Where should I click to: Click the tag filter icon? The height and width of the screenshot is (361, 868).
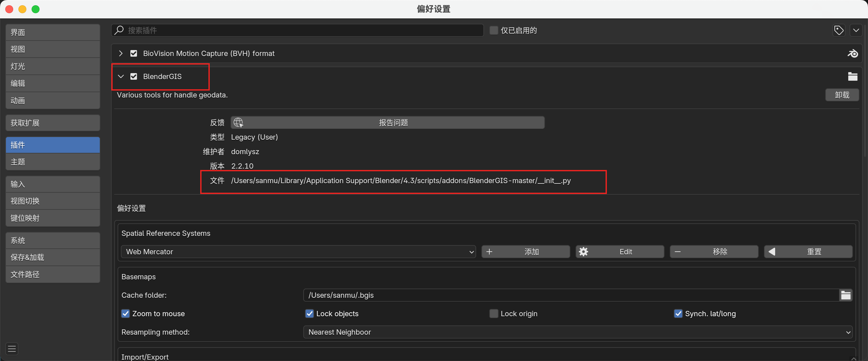point(839,30)
